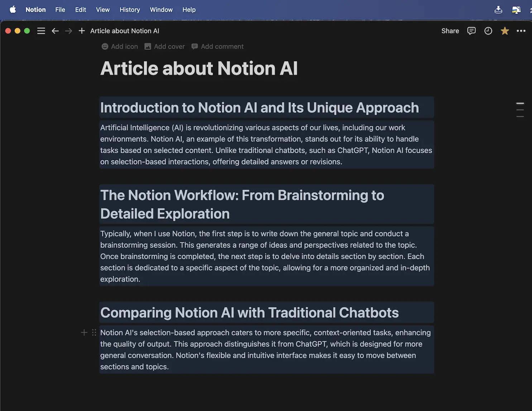Image resolution: width=532 pixels, height=411 pixels.
Task: Open the six-dot block drag handle menu
Action: 94,332
